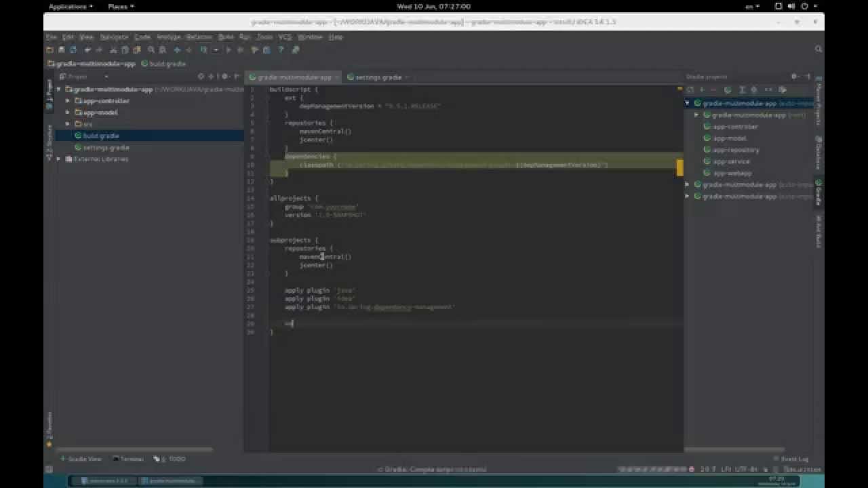Click the Make Project toolbar icon
Image resolution: width=868 pixels, height=488 pixels.
[203, 49]
